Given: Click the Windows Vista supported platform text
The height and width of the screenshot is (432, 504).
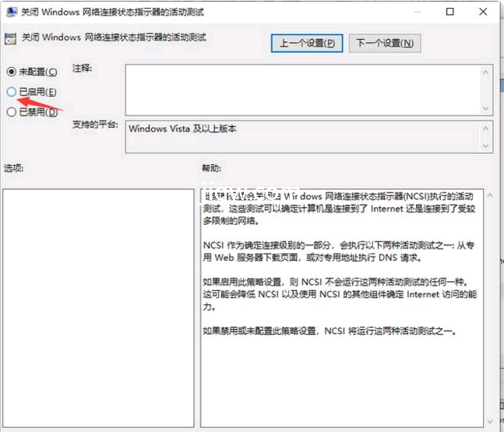Looking at the screenshot, I should point(183,128).
